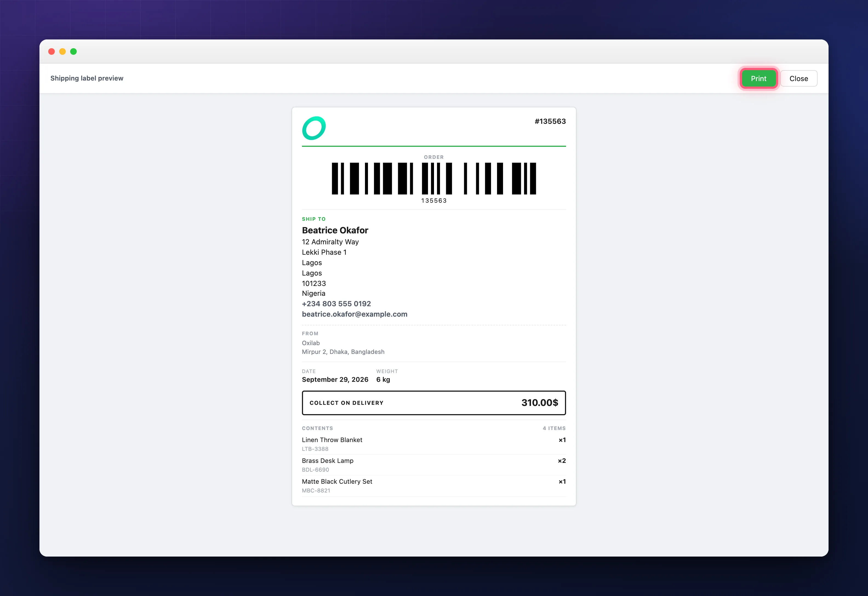
Task: Click the green maximize window dot
Action: pos(74,51)
